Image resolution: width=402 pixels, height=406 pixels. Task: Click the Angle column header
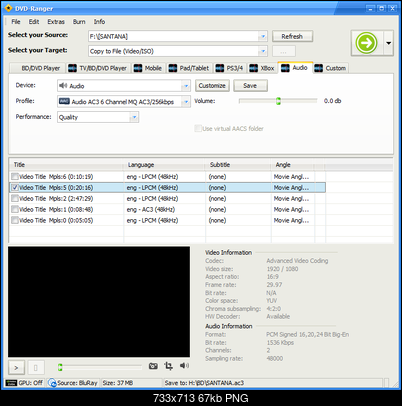point(292,165)
